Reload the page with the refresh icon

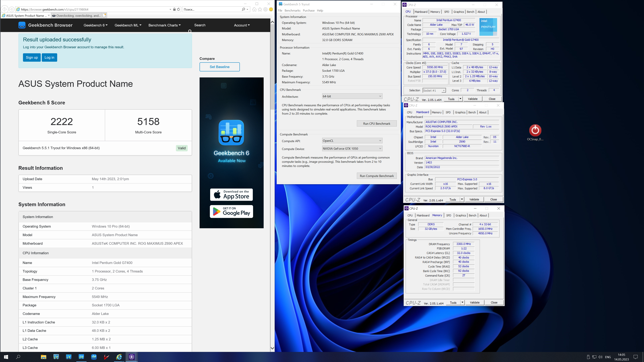click(x=178, y=9)
